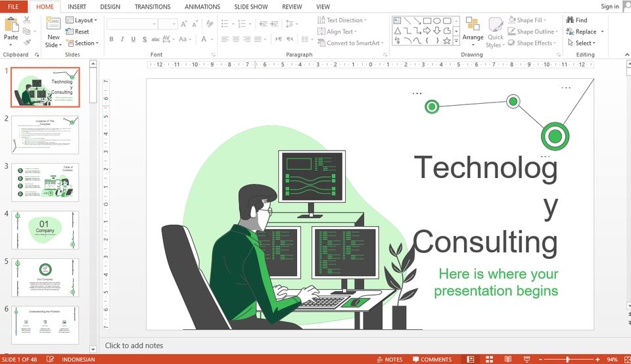This screenshot has width=631, height=364.
Task: Open the font name combo box
Action: (x=131, y=24)
